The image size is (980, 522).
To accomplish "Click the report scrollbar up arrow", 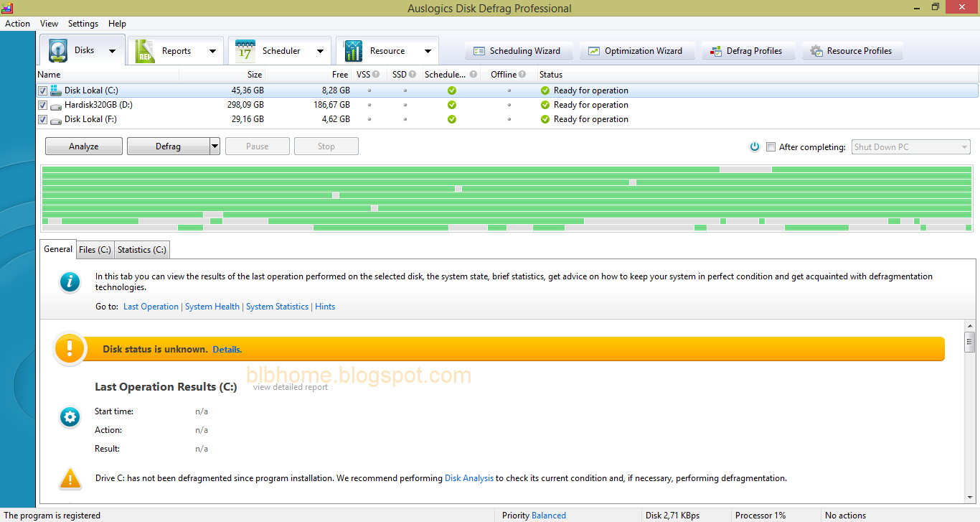I will point(970,325).
